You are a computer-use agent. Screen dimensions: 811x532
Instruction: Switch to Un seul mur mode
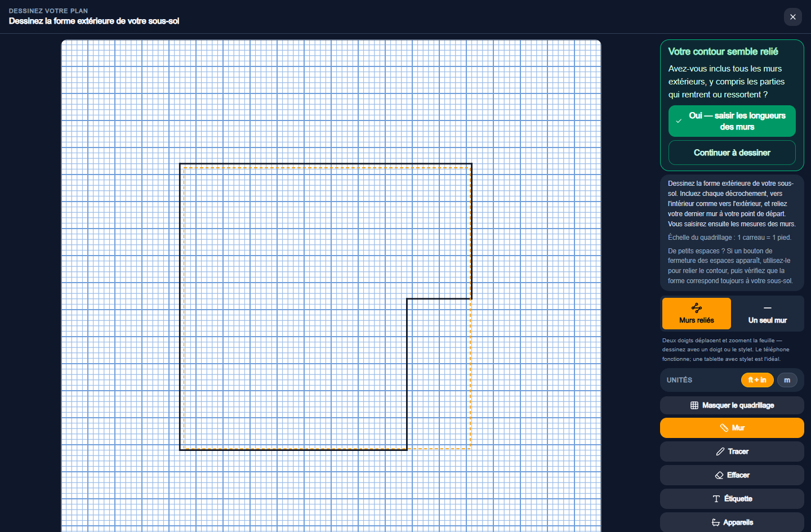pos(768,314)
